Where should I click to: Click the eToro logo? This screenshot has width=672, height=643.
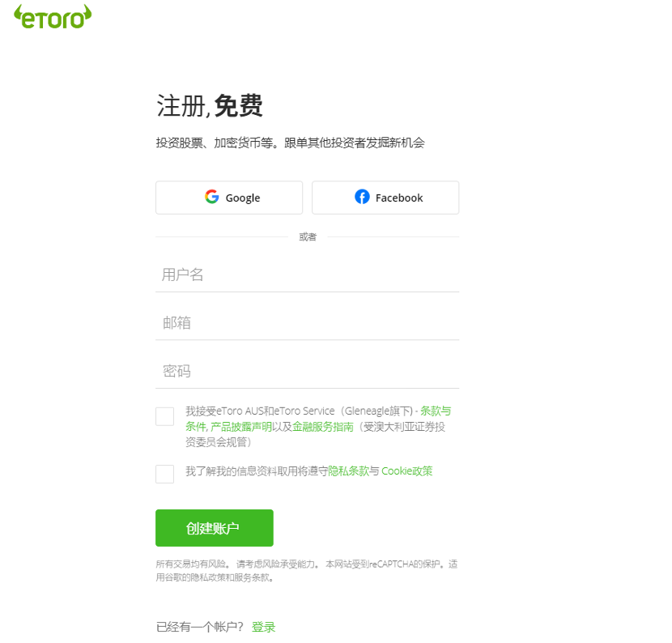pyautogui.click(x=53, y=17)
